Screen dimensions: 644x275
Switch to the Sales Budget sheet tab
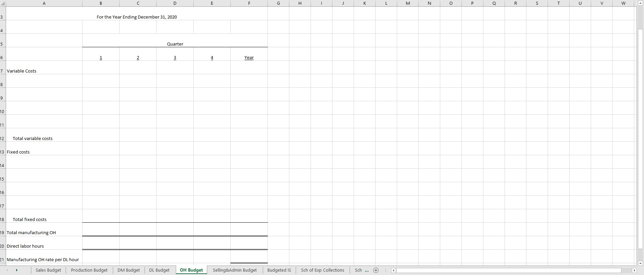(48, 270)
